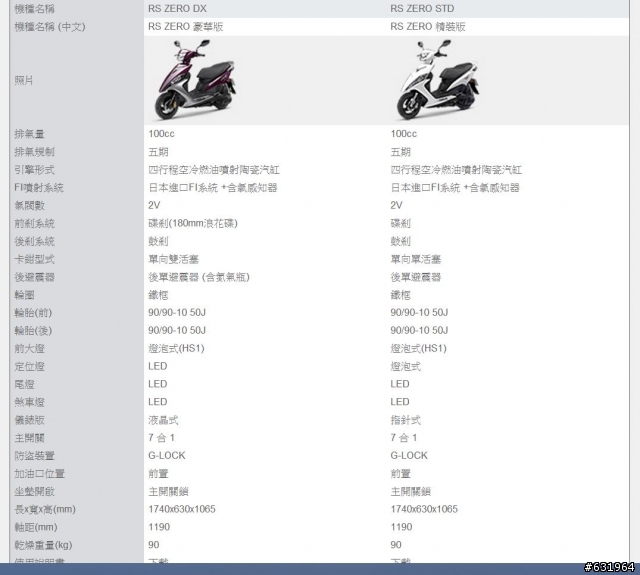640x575 pixels.
Task: Select '1190' in the RS ZERO STD column
Action: click(401, 527)
